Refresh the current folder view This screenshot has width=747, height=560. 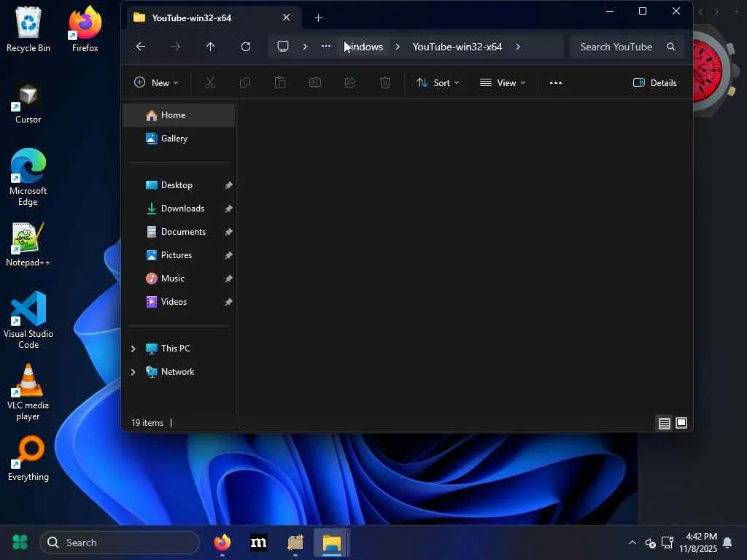coord(246,46)
